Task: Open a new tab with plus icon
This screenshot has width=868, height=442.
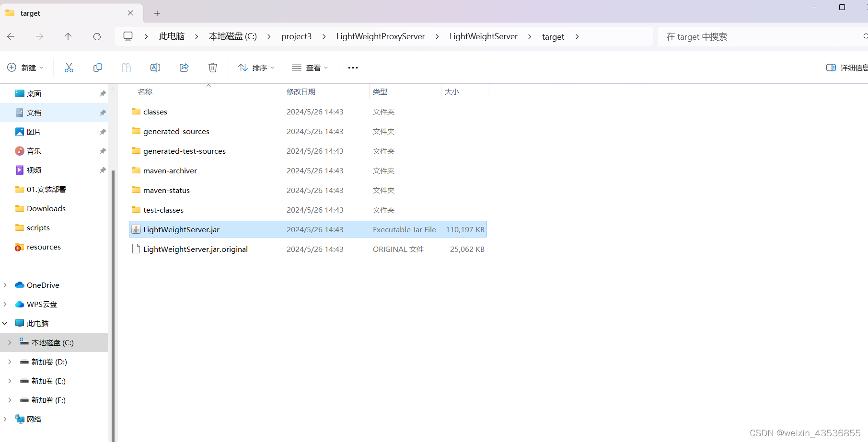Action: 157,13
